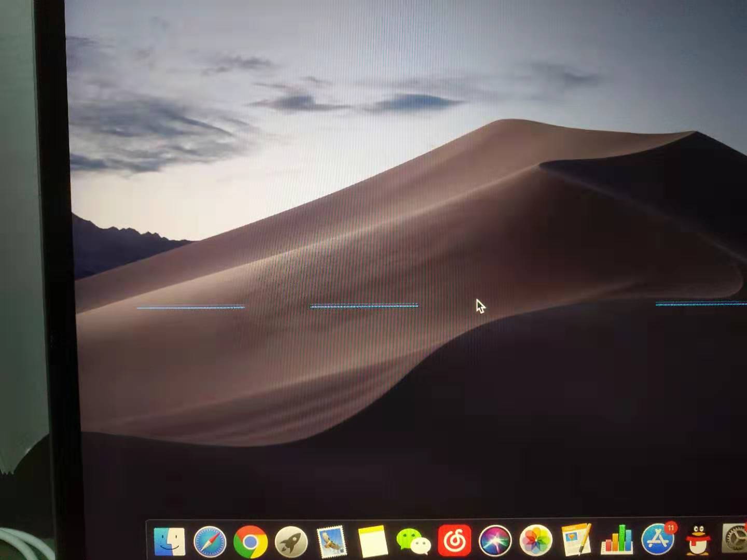Open Finder from the dock
This screenshot has width=747, height=560.
point(169,541)
